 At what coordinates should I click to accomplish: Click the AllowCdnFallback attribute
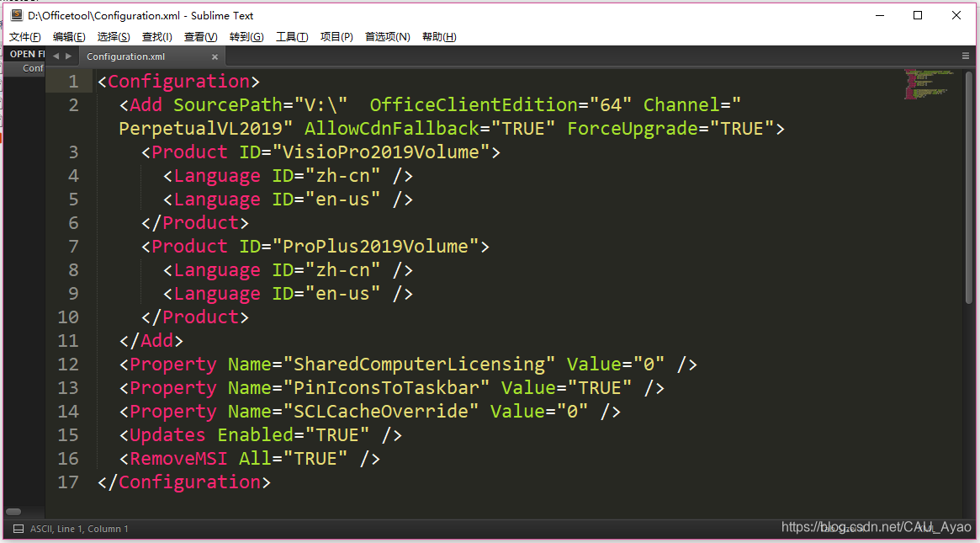tap(392, 128)
